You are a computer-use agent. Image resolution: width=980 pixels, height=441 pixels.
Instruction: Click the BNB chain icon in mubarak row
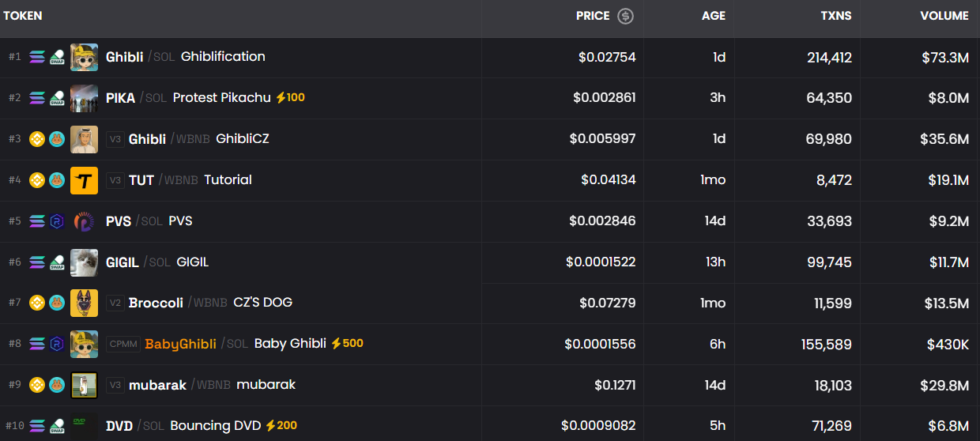click(37, 385)
